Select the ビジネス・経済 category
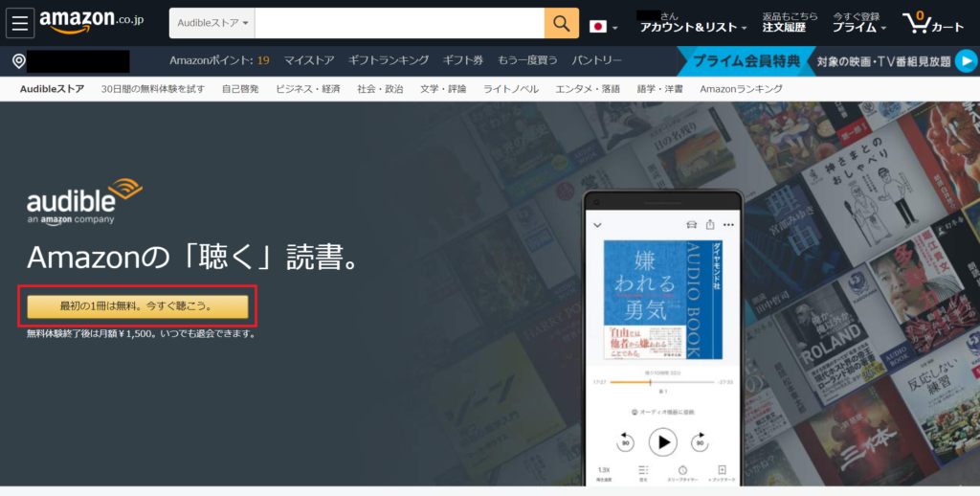980x496 pixels. pyautogui.click(x=308, y=89)
